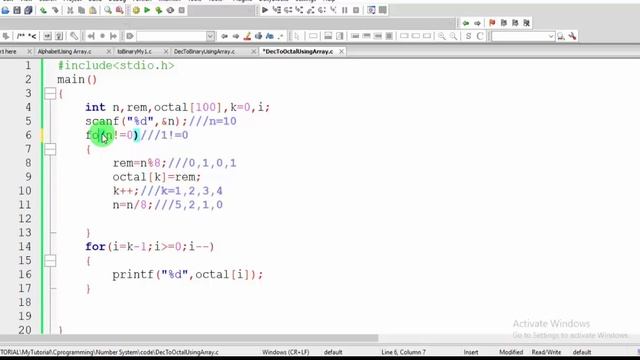This screenshot has height=360, width=640.
Task: Click the debugger Step out icon
Action: 311,10
